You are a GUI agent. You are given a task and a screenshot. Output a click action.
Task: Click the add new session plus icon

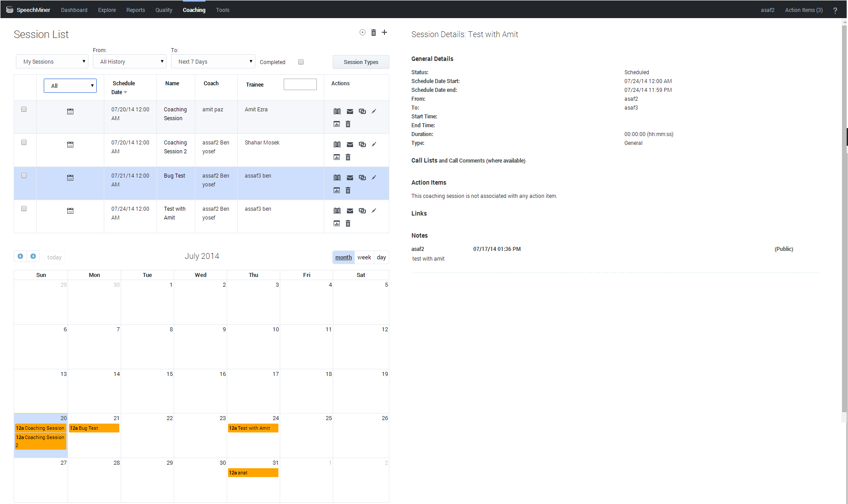[384, 32]
